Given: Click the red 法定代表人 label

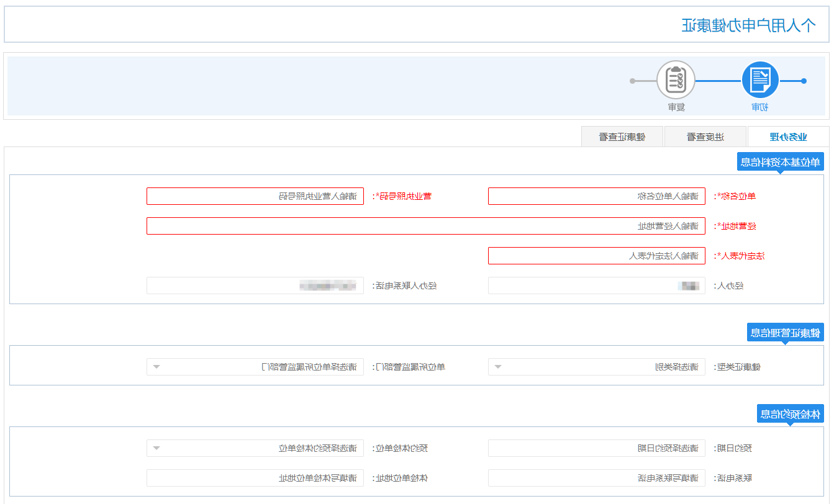Looking at the screenshot, I should (740, 256).
